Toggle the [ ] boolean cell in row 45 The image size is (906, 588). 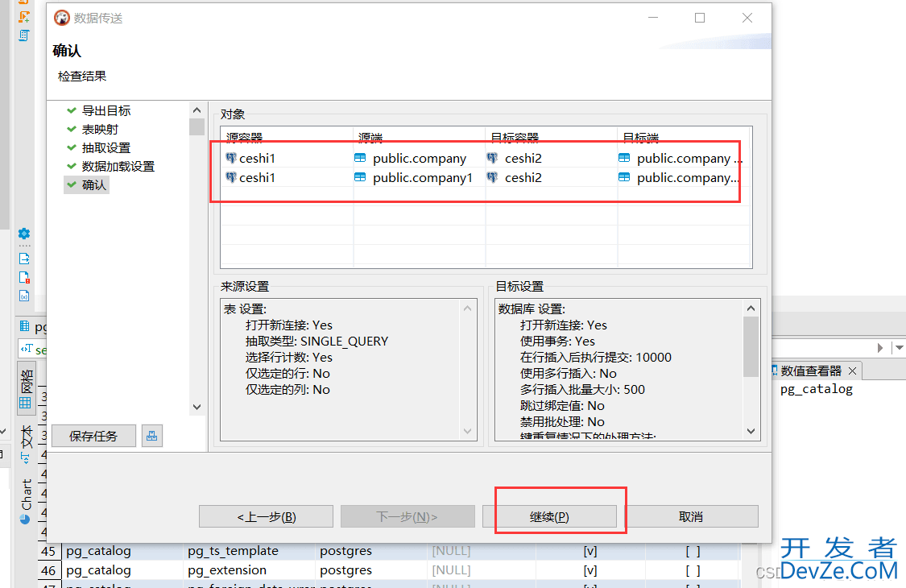[x=693, y=551]
